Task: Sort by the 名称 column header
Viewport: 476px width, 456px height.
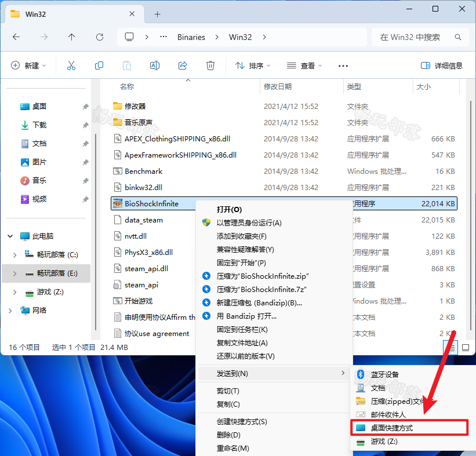Action: click(x=127, y=87)
